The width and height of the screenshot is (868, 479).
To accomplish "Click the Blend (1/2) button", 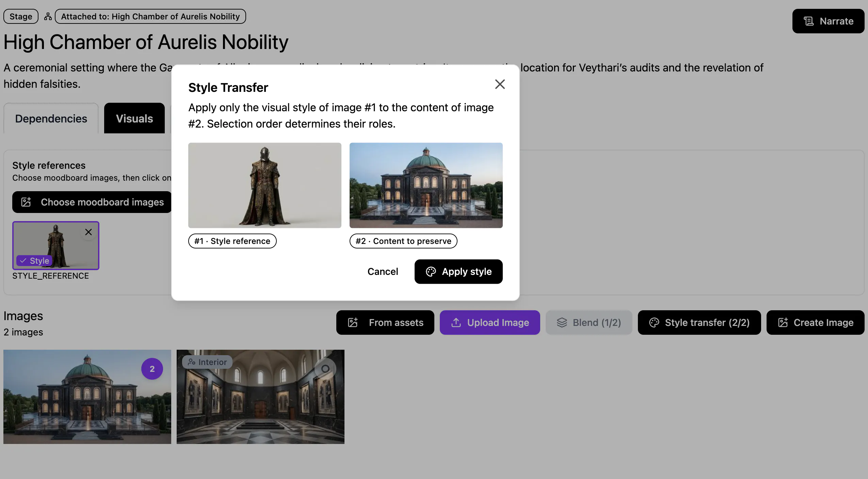I will (x=589, y=323).
